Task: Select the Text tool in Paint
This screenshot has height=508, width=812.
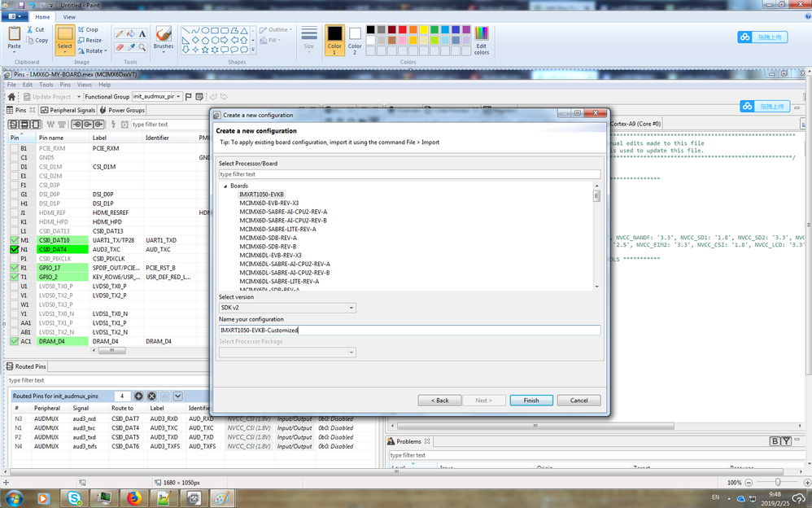Action: (142, 33)
